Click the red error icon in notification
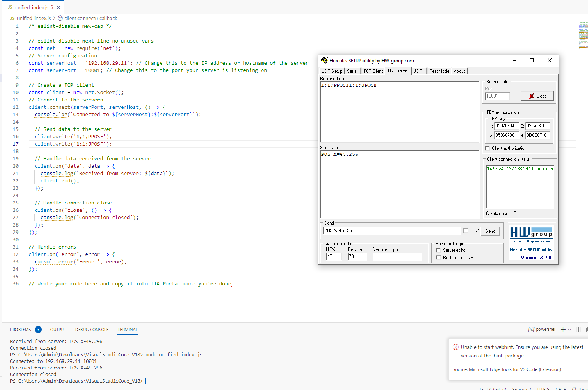 455,347
